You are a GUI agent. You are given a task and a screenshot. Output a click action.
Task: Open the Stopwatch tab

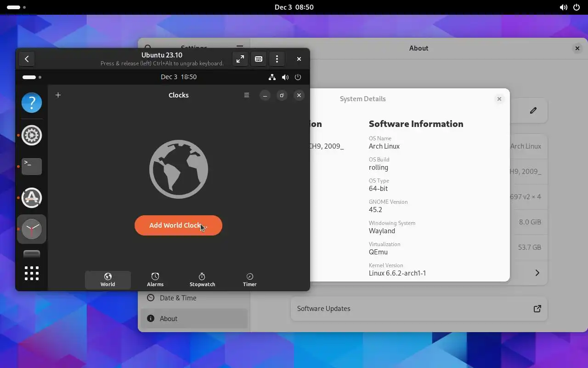(x=202, y=280)
